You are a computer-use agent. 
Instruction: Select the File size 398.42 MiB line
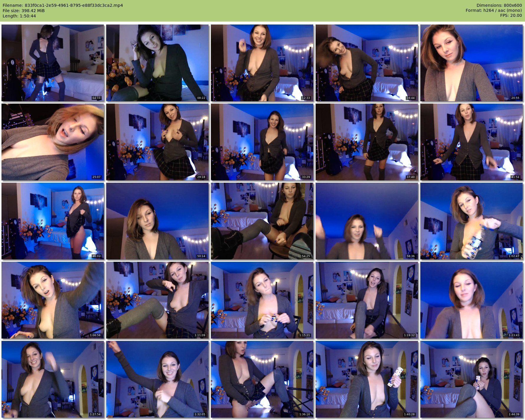(24, 11)
